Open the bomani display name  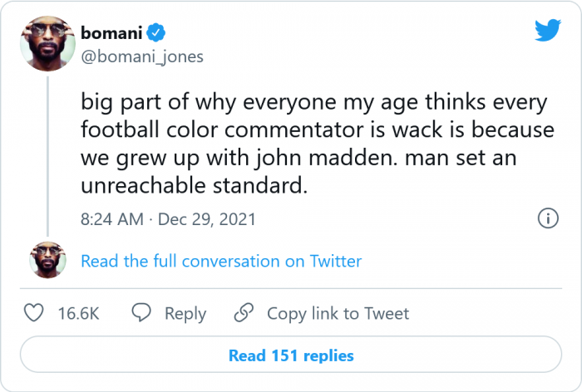(x=111, y=33)
